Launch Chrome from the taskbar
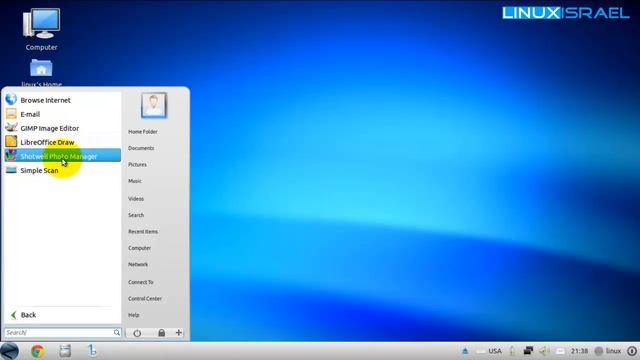The height and width of the screenshot is (360, 640). (38, 351)
